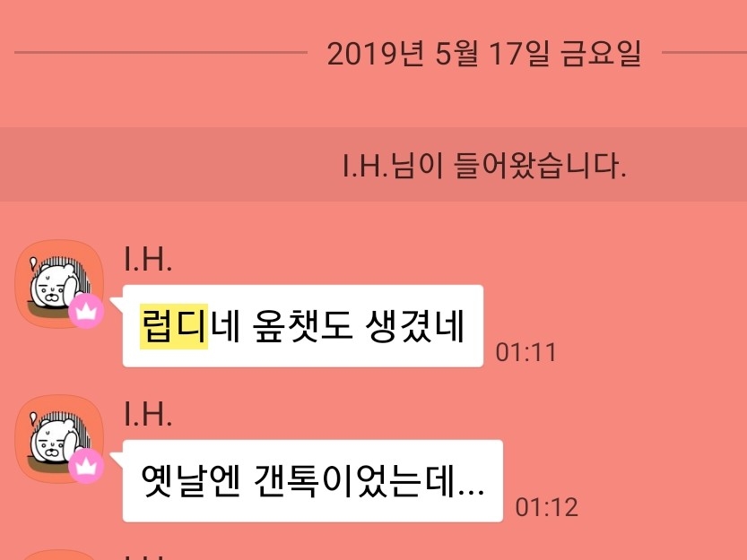Select sender name I.H. above first message
The image size is (747, 560).
148,260
